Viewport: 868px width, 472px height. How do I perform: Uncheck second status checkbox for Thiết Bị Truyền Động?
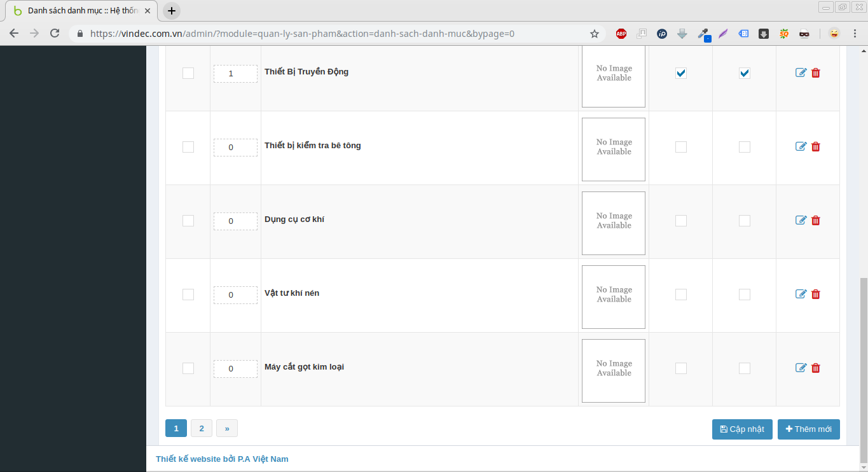(x=745, y=73)
